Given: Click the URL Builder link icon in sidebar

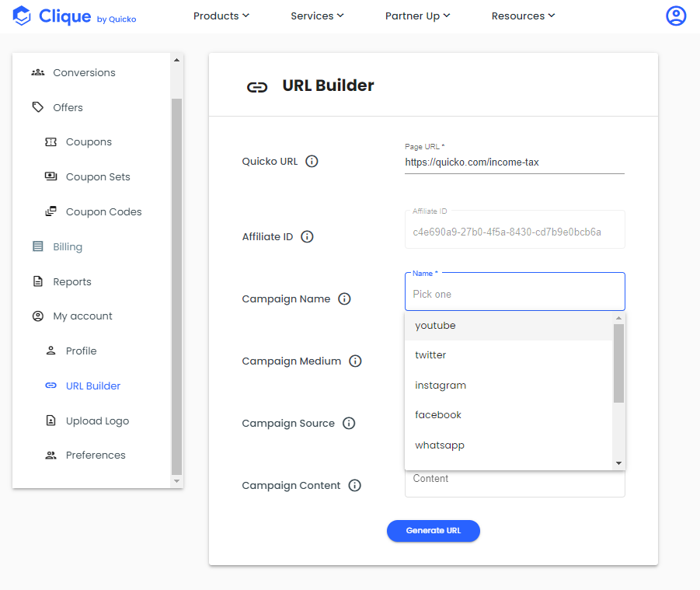Looking at the screenshot, I should tap(51, 386).
